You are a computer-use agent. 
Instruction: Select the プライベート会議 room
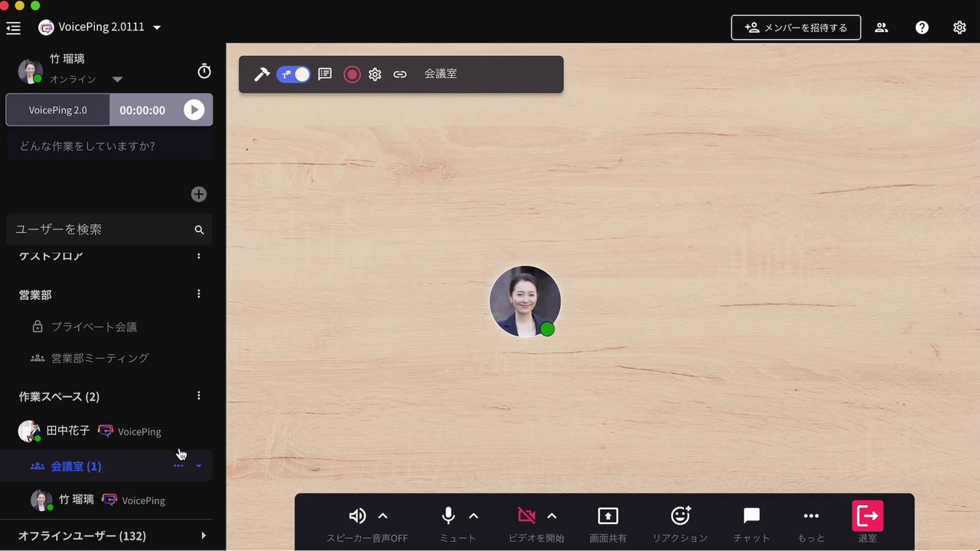94,327
